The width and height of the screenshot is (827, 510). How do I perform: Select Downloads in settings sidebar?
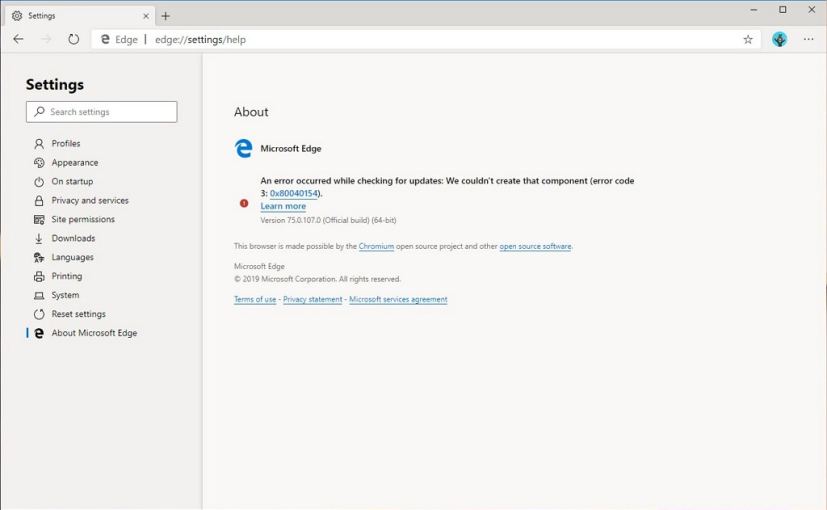[x=73, y=239]
